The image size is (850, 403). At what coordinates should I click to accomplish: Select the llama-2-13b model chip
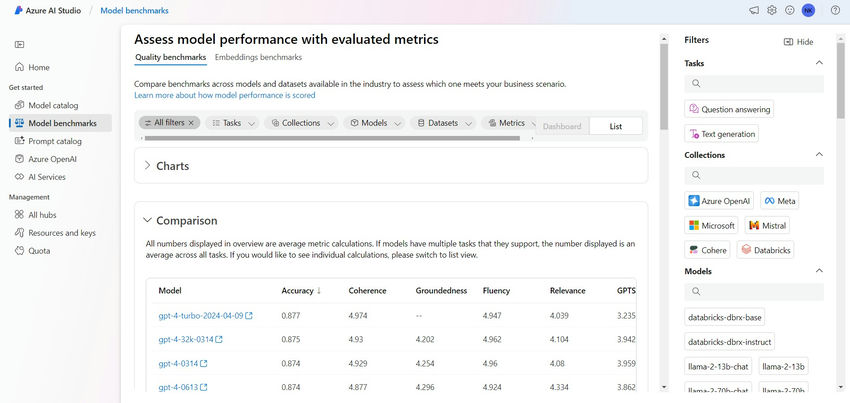pyautogui.click(x=783, y=367)
